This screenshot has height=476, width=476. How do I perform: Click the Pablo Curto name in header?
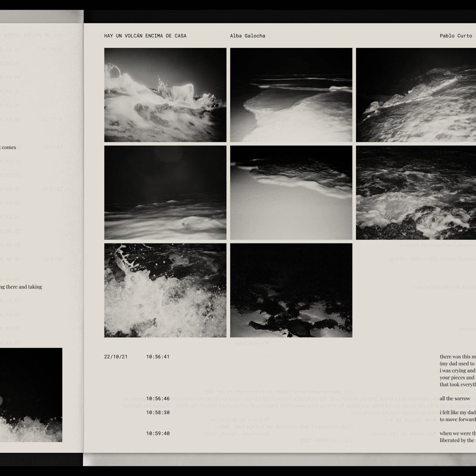pos(455,36)
